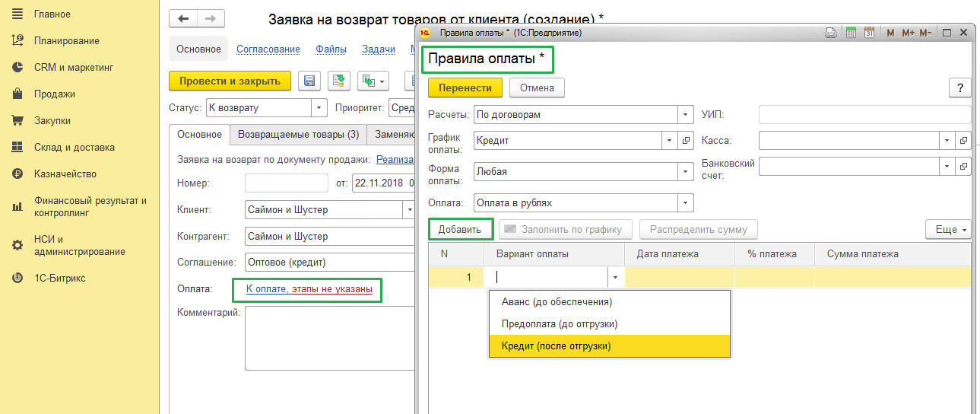Open the 'К оплате, этапы не указаны' link
The width and height of the screenshot is (980, 414).
coord(309,289)
